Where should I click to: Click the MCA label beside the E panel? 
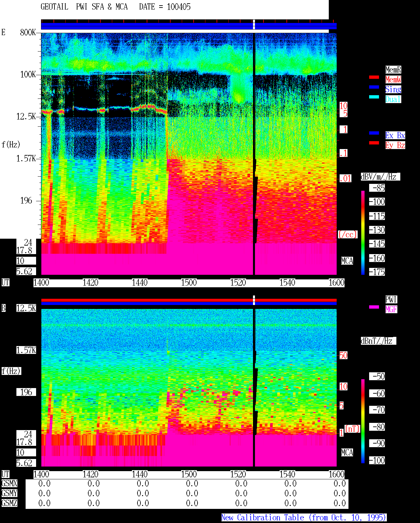347,261
